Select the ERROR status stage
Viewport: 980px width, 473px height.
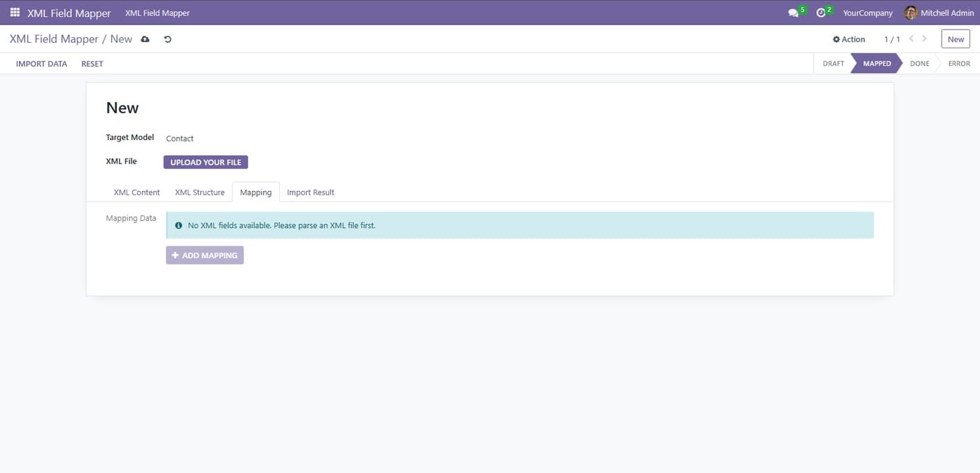click(959, 64)
